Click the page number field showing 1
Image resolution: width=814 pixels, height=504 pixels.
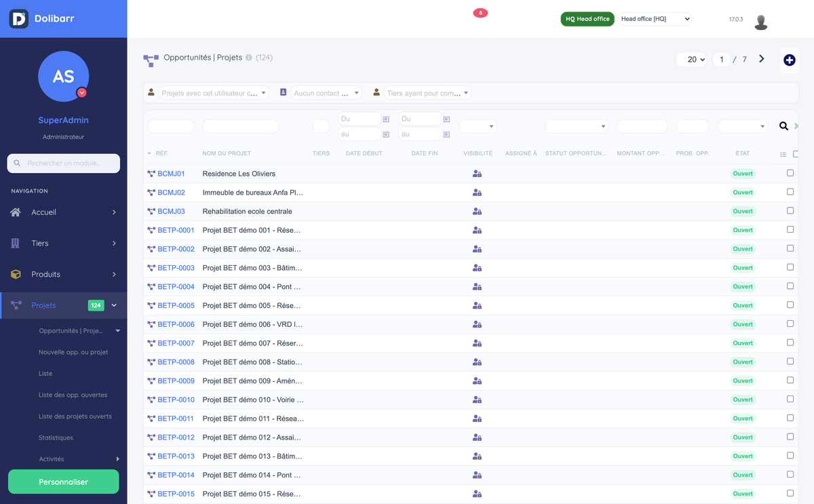click(x=721, y=60)
